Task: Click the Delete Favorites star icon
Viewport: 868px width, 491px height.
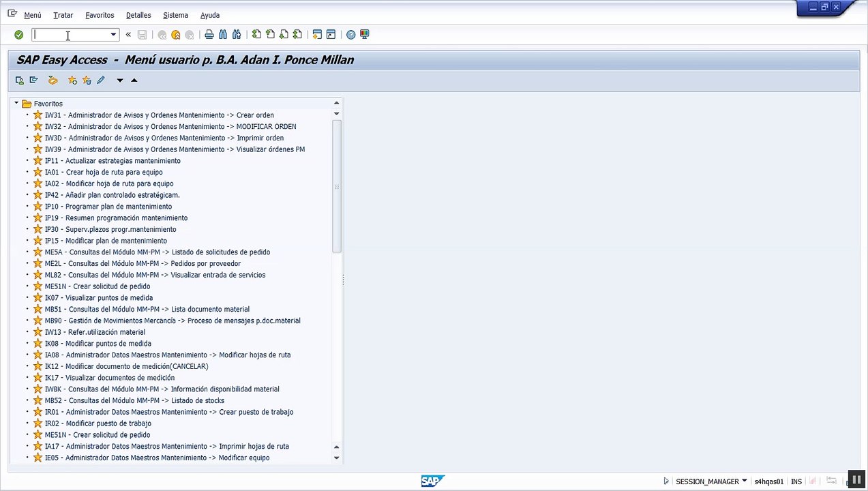Action: click(87, 80)
